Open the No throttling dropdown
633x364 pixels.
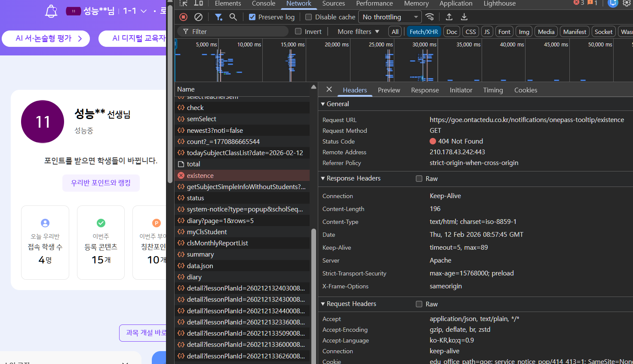pos(390,17)
